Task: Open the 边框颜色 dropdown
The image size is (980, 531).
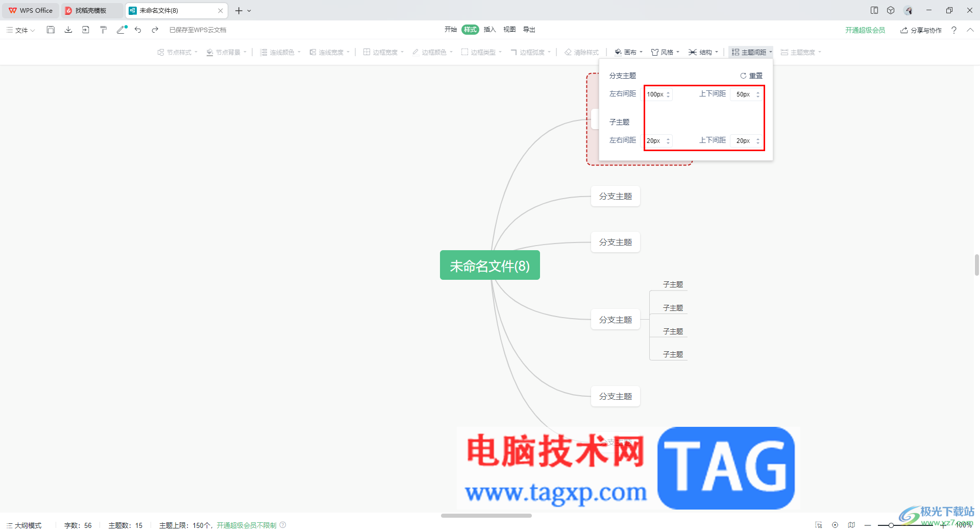Action: point(432,52)
